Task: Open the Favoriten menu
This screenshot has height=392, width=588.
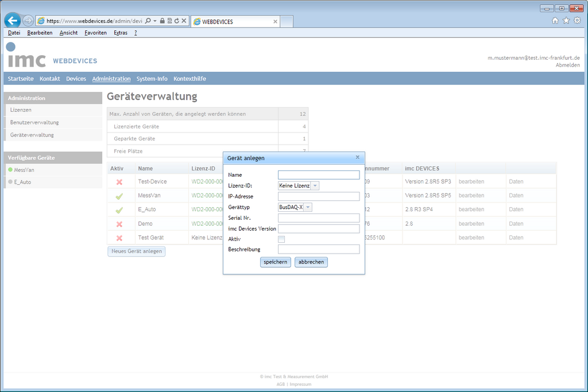Action: point(95,33)
